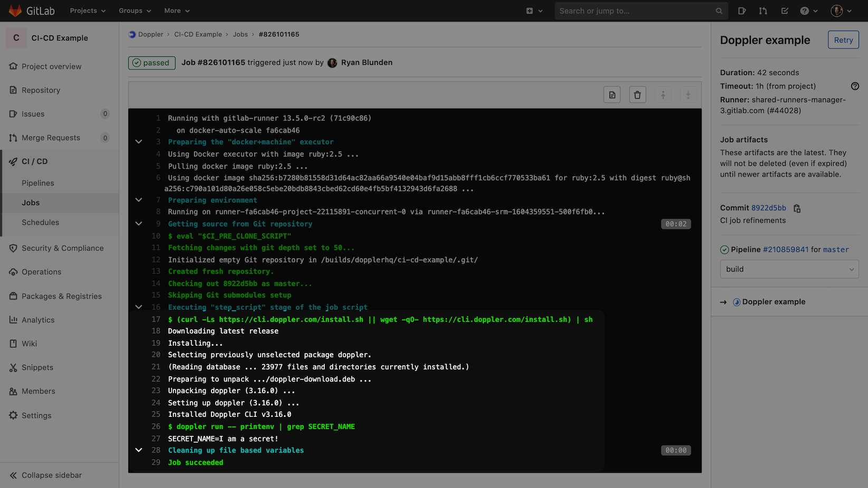Screen dimensions: 868x488
Task: Collapse the Preparing environment section
Action: [139, 200]
